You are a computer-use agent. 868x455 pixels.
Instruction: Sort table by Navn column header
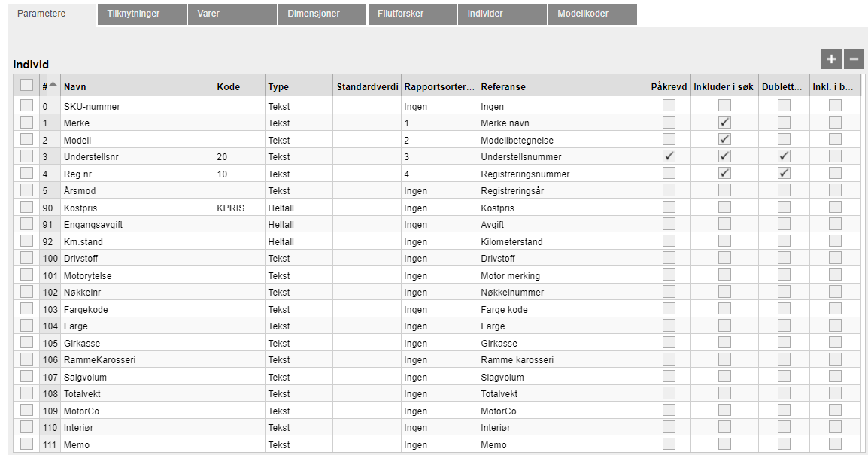point(138,86)
